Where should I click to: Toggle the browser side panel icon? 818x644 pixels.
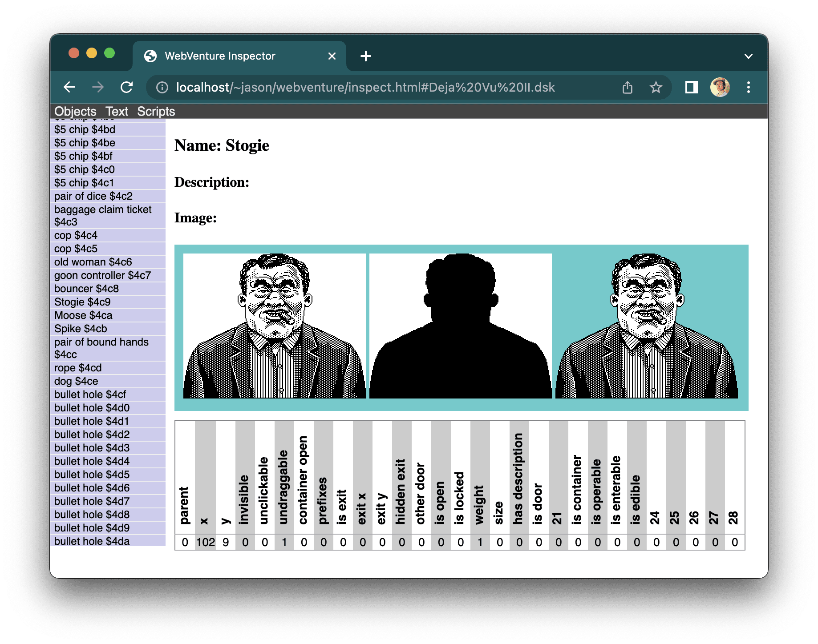[691, 87]
